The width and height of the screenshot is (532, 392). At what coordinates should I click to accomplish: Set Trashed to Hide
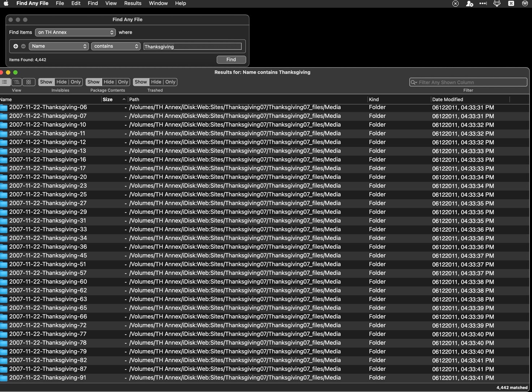coord(156,82)
